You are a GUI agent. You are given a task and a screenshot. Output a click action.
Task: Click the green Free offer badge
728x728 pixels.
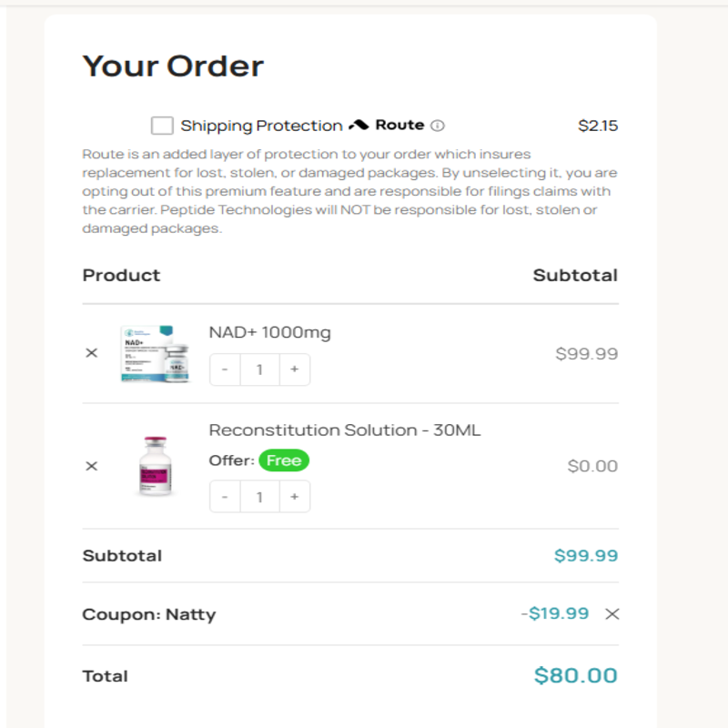pos(283,460)
